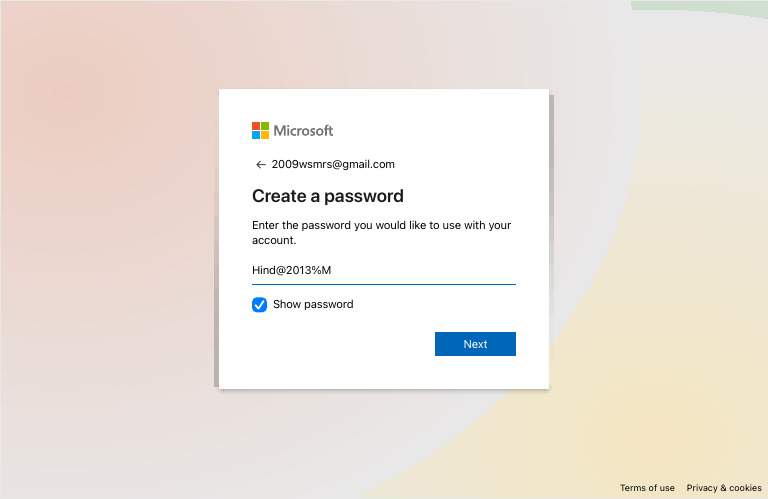Click the red square of the Microsoft logo
768x499 pixels.
tap(256, 126)
